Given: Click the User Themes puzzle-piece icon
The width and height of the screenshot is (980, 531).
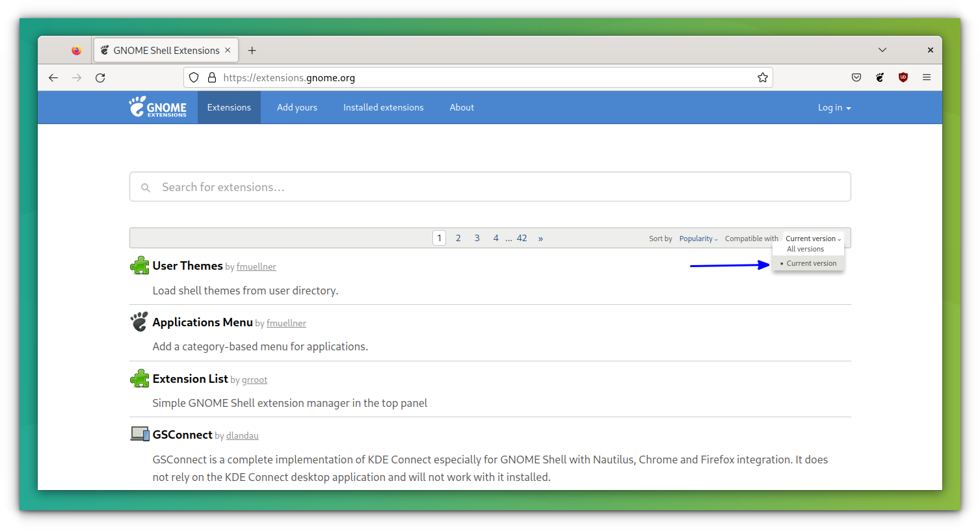Looking at the screenshot, I should click(x=139, y=265).
